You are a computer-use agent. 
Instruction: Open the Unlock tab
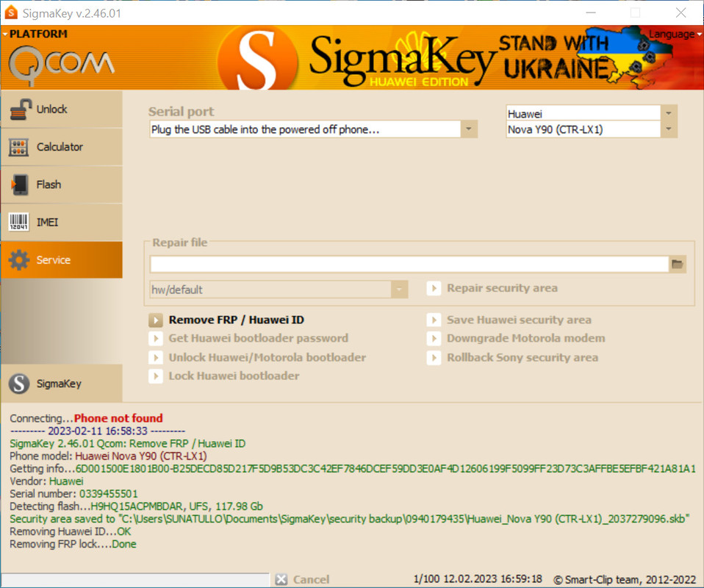62,110
